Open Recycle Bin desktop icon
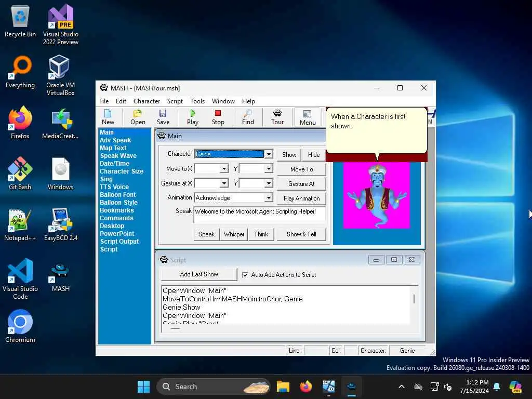This screenshot has height=399, width=532. coord(20,21)
